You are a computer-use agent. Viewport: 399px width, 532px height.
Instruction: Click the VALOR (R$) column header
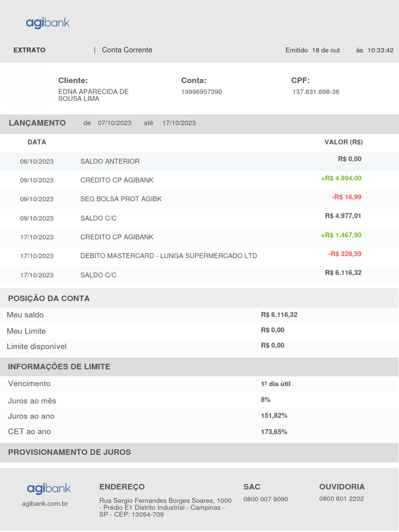coord(344,142)
